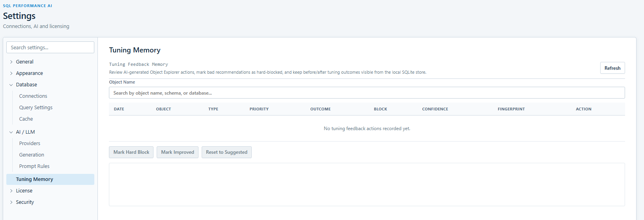Select the AI / LLM category
Screen dimensions: 644x220
[25, 132]
